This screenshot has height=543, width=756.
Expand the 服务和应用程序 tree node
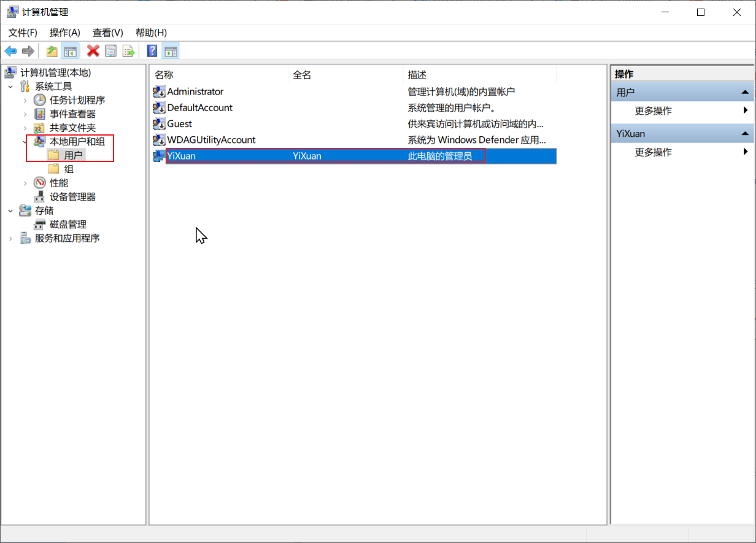tap(10, 238)
